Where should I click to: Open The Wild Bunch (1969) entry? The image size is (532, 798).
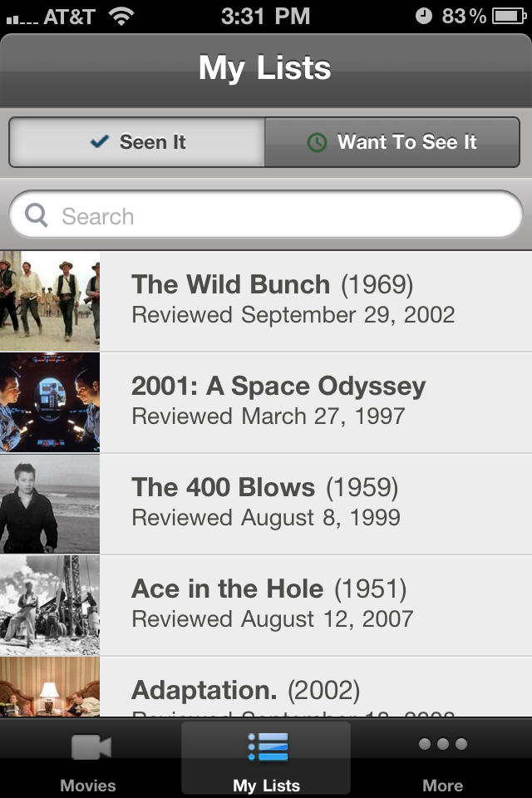click(266, 301)
